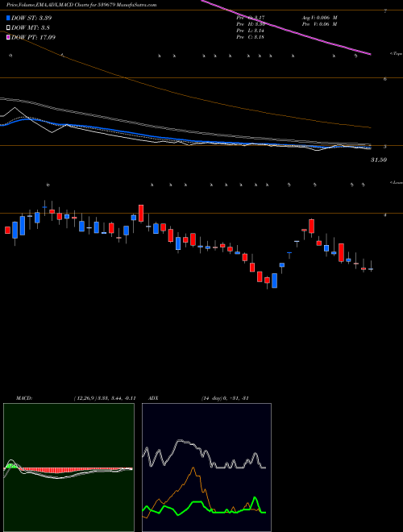Viewport: 403px width, 532px height.
Task: Click the 'Pre L: 3.14' value
Action: tap(251, 31)
